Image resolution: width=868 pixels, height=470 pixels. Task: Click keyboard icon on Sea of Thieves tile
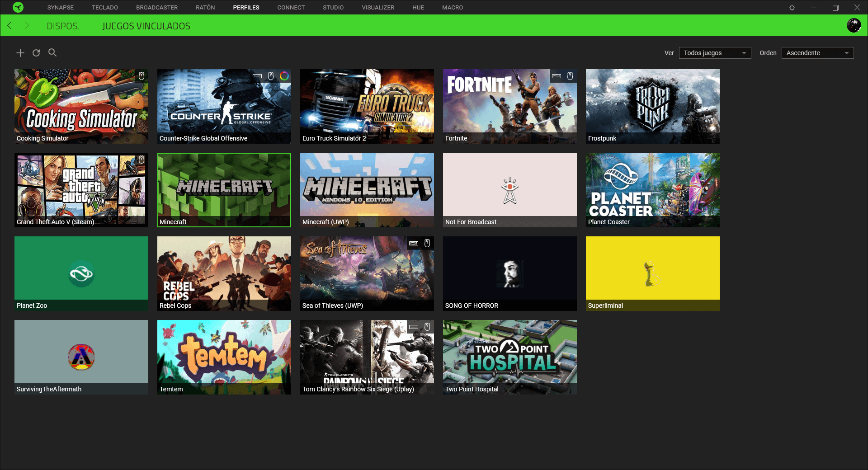coord(414,243)
